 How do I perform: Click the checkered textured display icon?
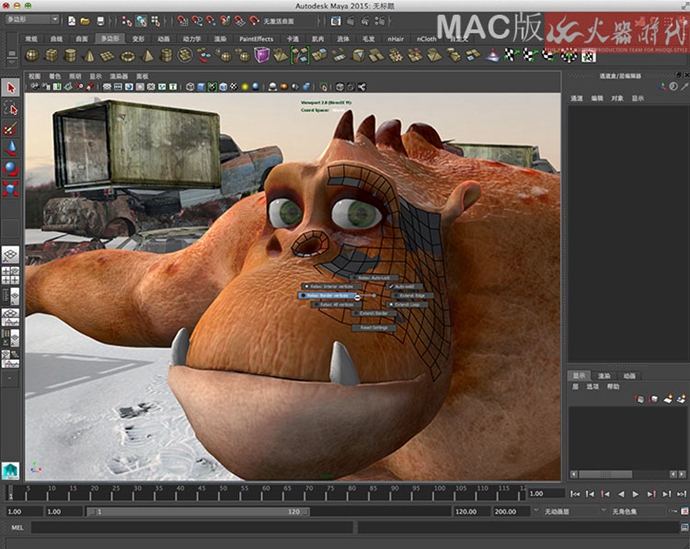[x=234, y=87]
